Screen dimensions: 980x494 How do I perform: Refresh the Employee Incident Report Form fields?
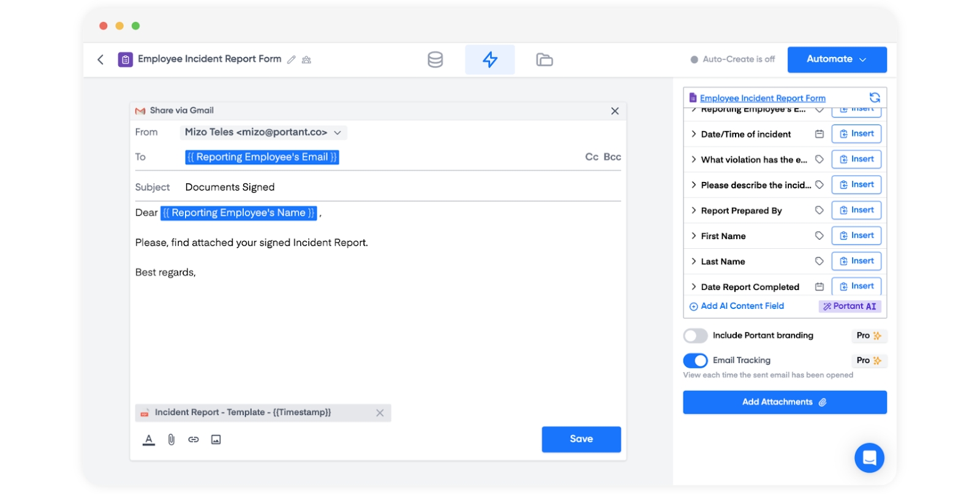[x=875, y=97]
